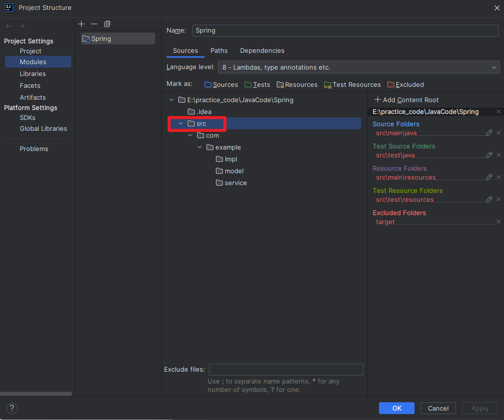Collapse the src folder node
Image resolution: width=504 pixels, height=420 pixels.
pos(181,123)
